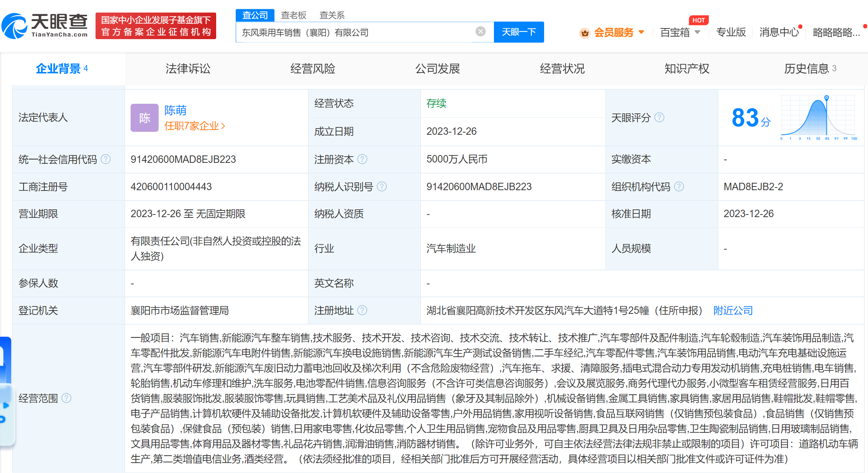Select organization code MAD8EJB2-2
Image resolution: width=868 pixels, height=473 pixels.
click(753, 186)
